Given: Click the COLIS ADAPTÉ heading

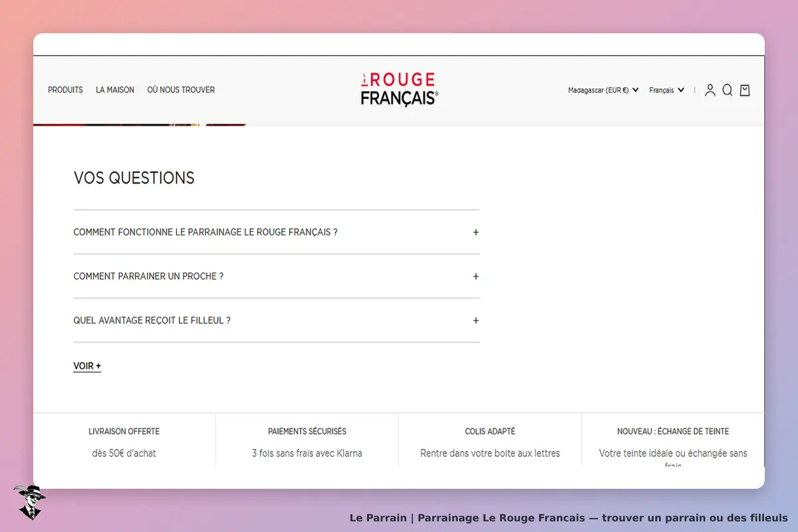Looking at the screenshot, I should click(x=490, y=432).
